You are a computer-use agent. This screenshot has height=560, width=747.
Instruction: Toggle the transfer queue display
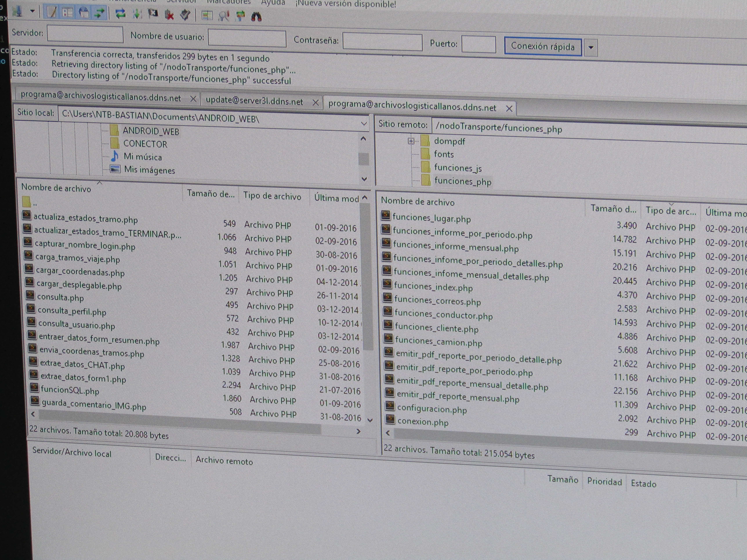point(99,13)
